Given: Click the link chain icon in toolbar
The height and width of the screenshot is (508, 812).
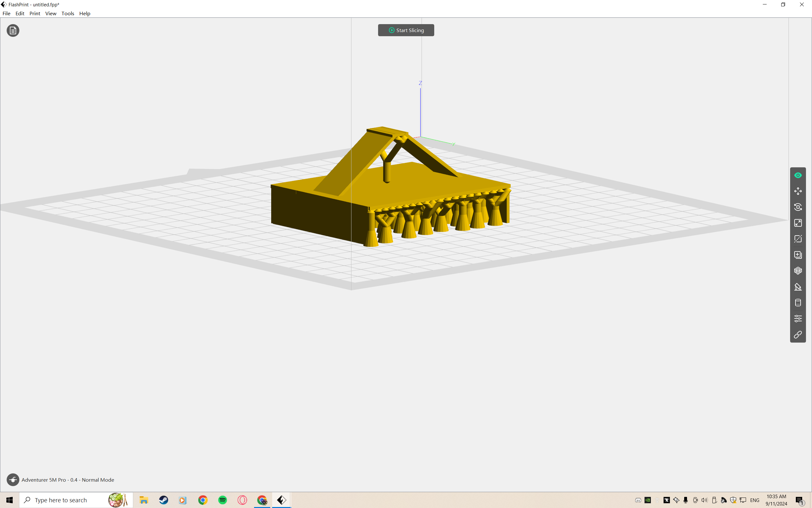Looking at the screenshot, I should [x=798, y=335].
